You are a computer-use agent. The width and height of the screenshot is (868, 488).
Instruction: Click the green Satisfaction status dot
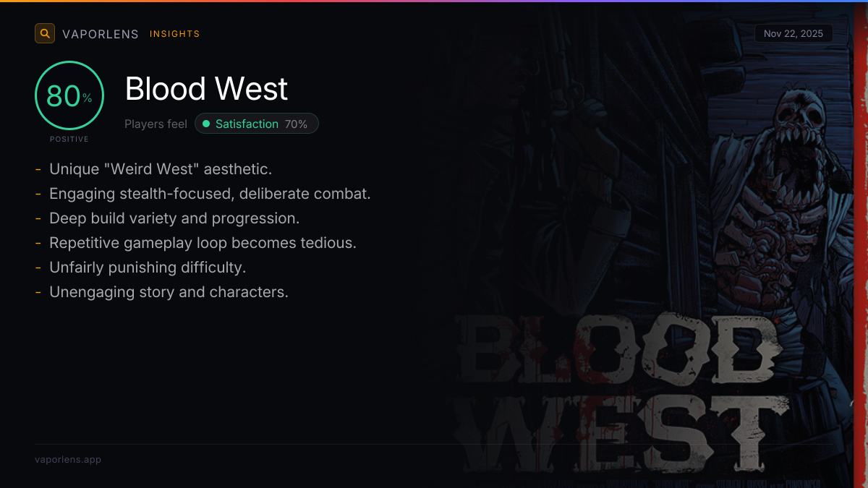click(x=206, y=124)
